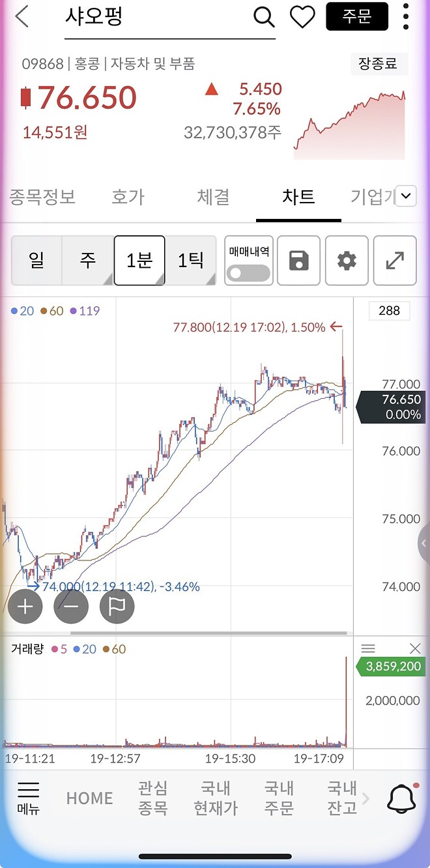The image size is (430, 868).
Task: Switch to the 호가 tab
Action: pyautogui.click(x=128, y=197)
